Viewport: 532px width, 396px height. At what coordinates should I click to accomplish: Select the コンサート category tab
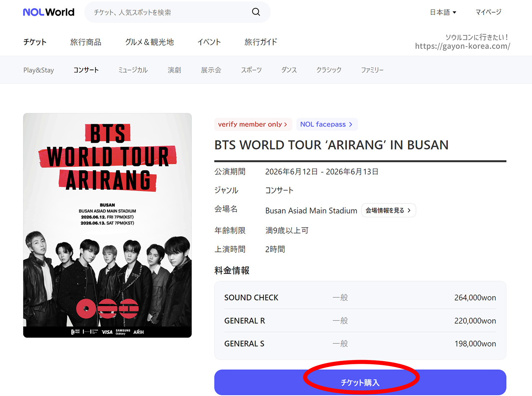[x=86, y=70]
